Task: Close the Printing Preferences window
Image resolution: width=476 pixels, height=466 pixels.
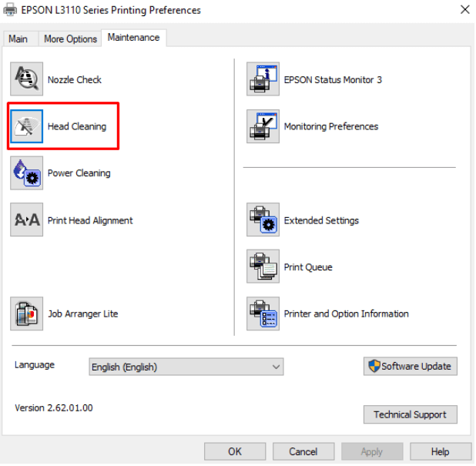Action: point(464,10)
